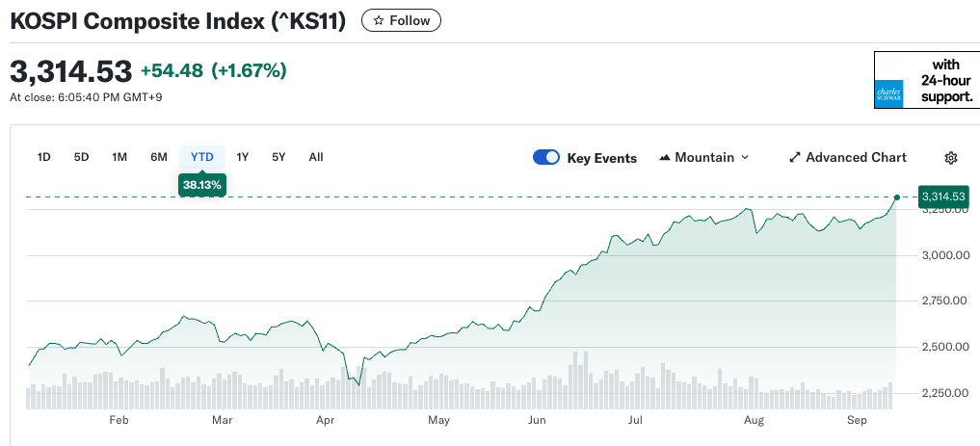Show the 5Y chart range

click(278, 157)
